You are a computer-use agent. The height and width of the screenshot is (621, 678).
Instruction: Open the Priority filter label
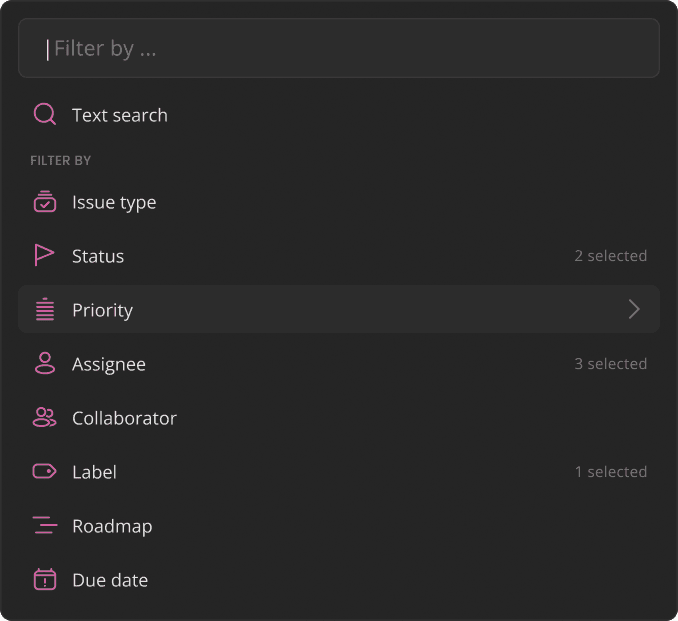(x=102, y=310)
